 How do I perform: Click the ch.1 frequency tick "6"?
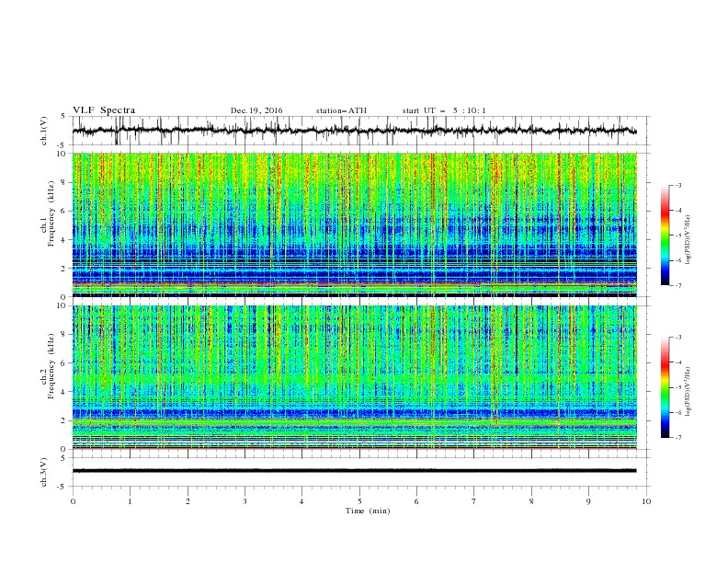click(x=64, y=211)
